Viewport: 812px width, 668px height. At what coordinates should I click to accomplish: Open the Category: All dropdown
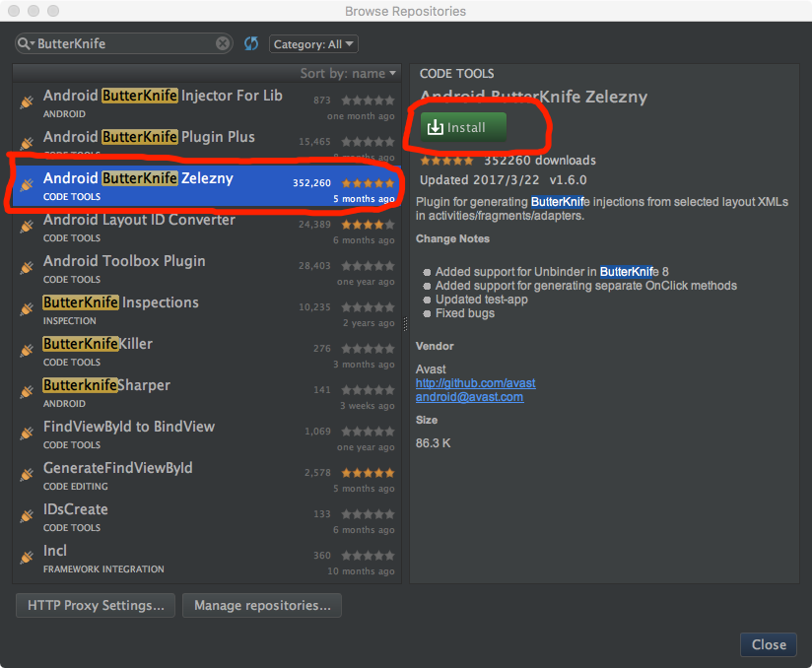pos(313,44)
